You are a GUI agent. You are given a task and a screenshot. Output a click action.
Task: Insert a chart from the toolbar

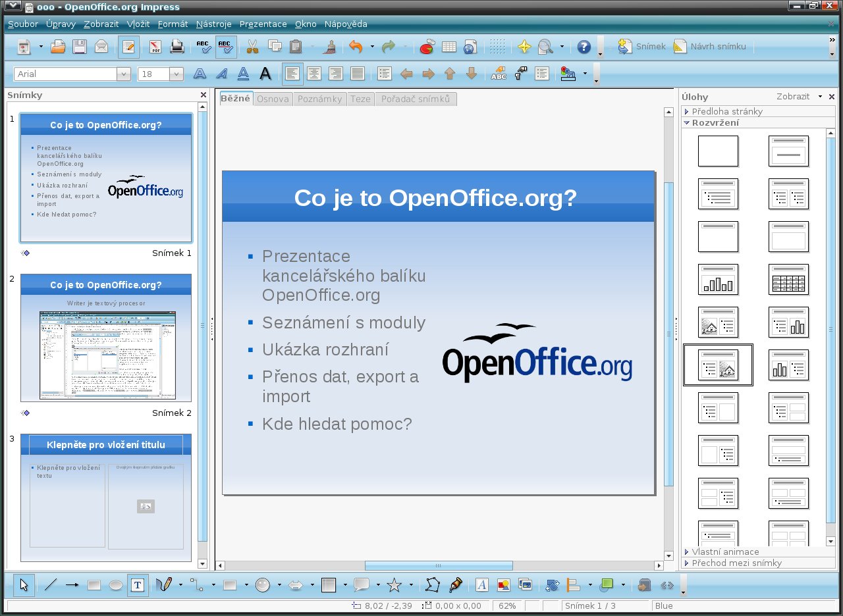tap(427, 47)
